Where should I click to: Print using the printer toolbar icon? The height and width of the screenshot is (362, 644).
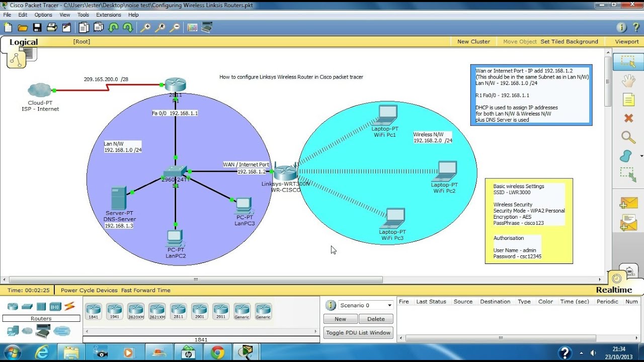coord(52,28)
